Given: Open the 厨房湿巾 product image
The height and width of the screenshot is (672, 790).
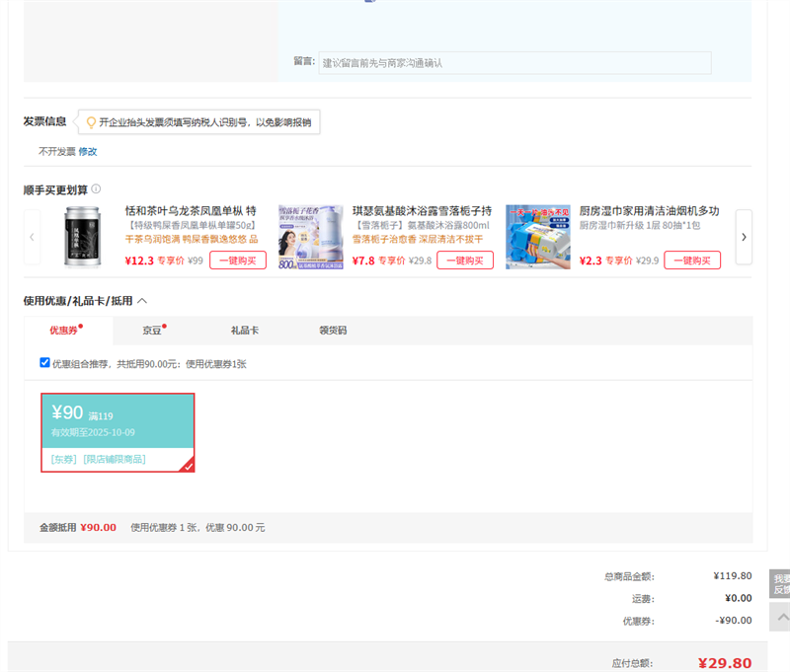Looking at the screenshot, I should tap(537, 237).
